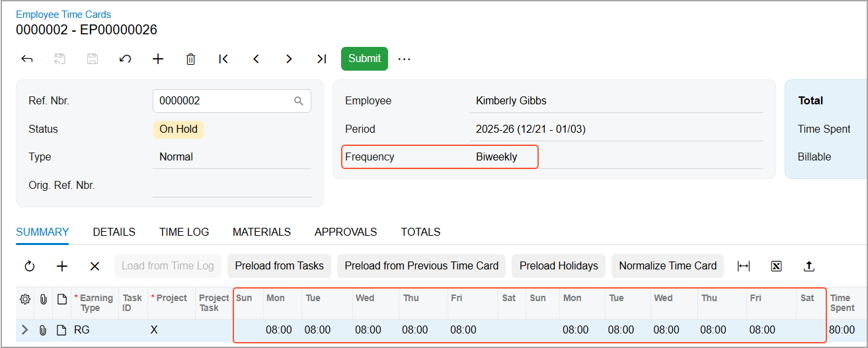Image resolution: width=868 pixels, height=348 pixels.
Task: Fit grid columns to width
Action: point(744,266)
